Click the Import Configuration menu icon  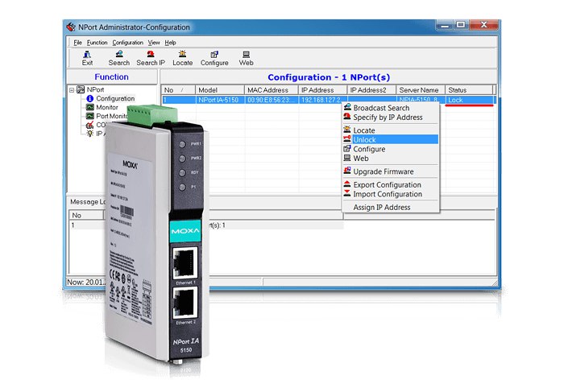[347, 193]
